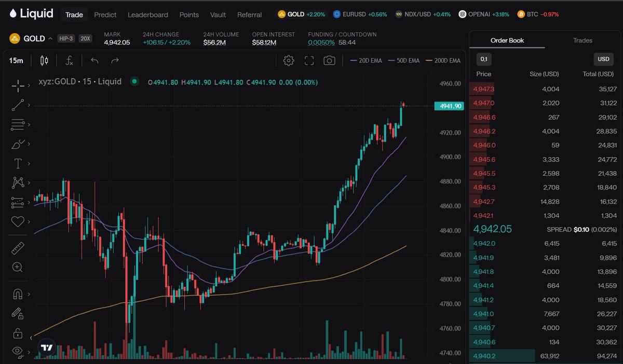Screen dimensions: 623x364
Task: Click the 20X leverage badge
Action: (86, 38)
